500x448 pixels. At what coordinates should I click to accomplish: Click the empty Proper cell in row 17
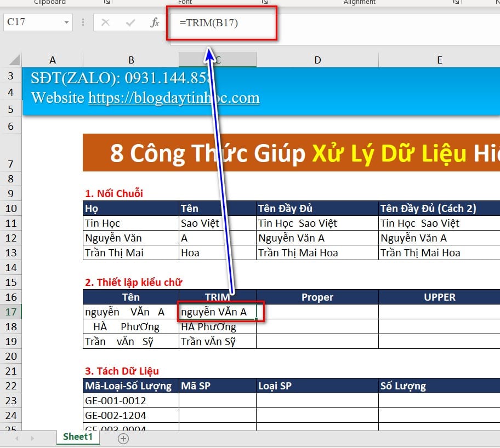point(317,312)
